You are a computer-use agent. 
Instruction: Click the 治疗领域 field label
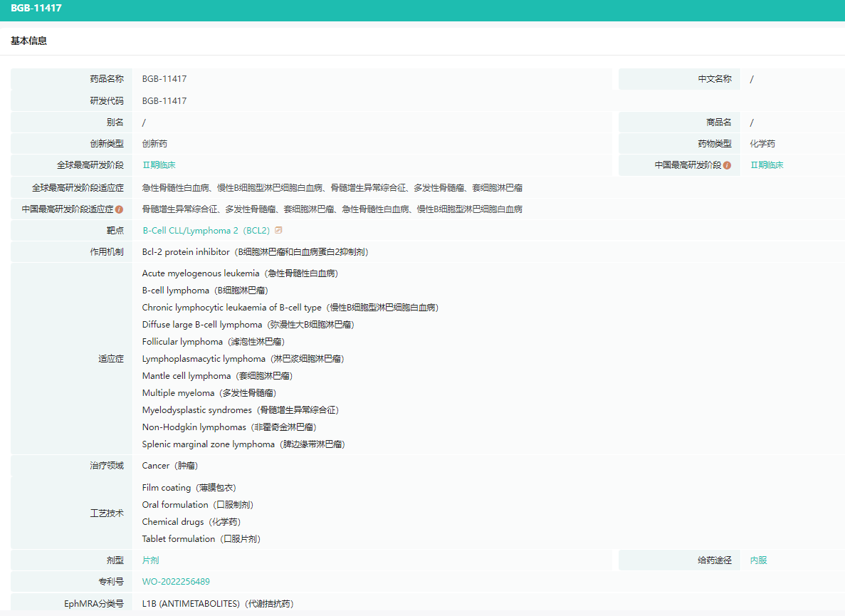tap(107, 466)
